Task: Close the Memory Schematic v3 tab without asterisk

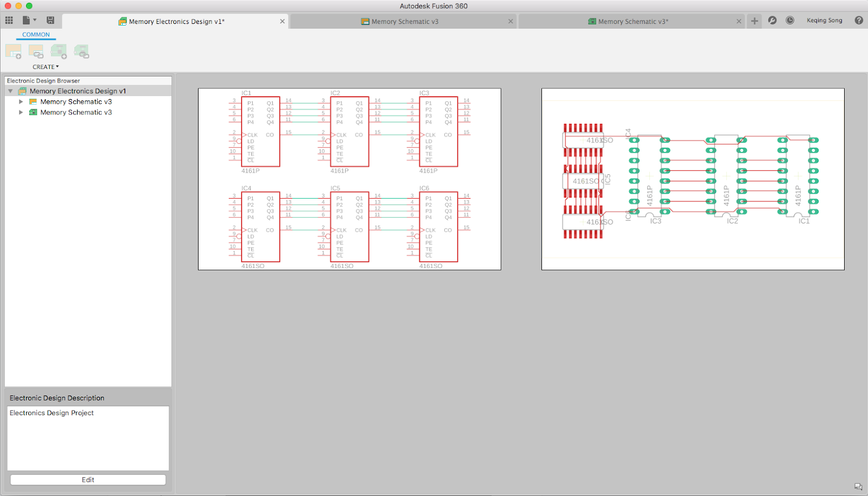Action: coord(510,22)
